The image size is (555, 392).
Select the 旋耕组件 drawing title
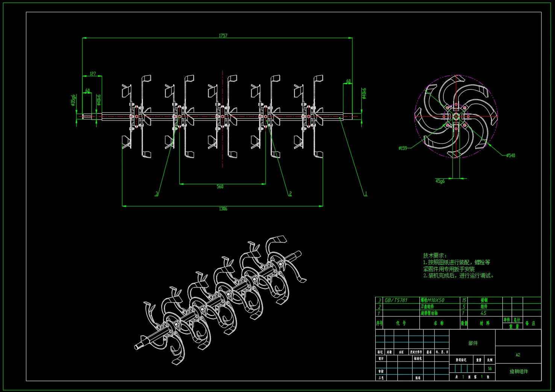click(x=519, y=371)
